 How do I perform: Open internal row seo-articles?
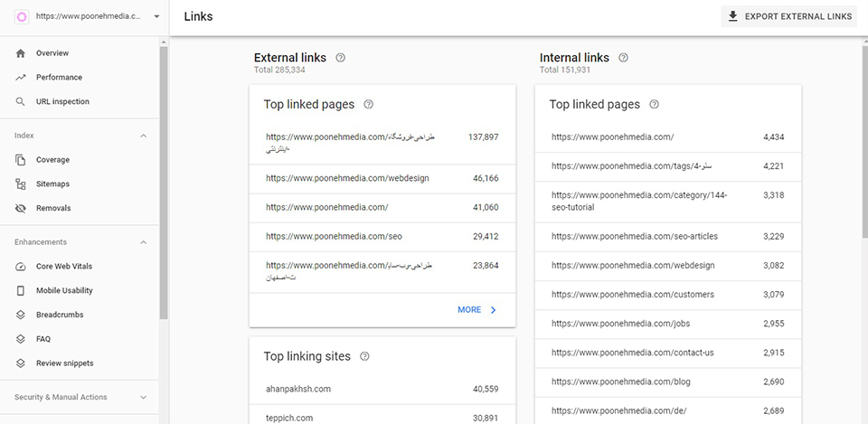[x=668, y=237]
